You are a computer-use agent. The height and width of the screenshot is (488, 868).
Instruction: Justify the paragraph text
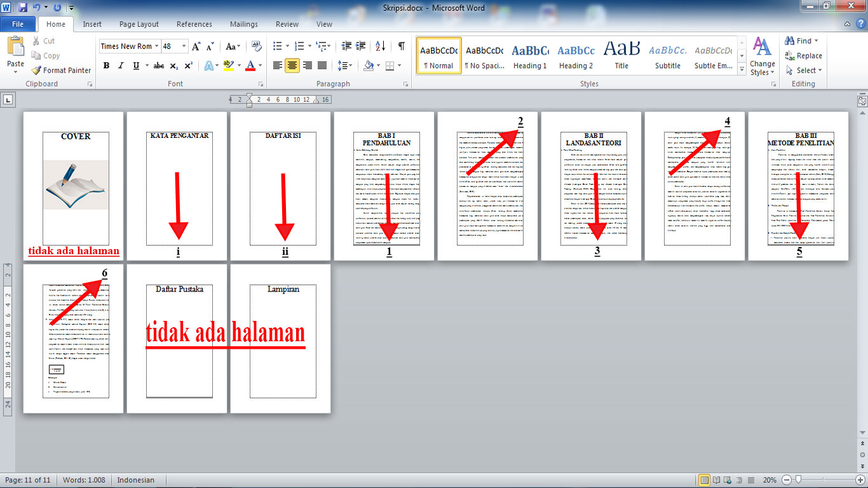pyautogui.click(x=322, y=65)
